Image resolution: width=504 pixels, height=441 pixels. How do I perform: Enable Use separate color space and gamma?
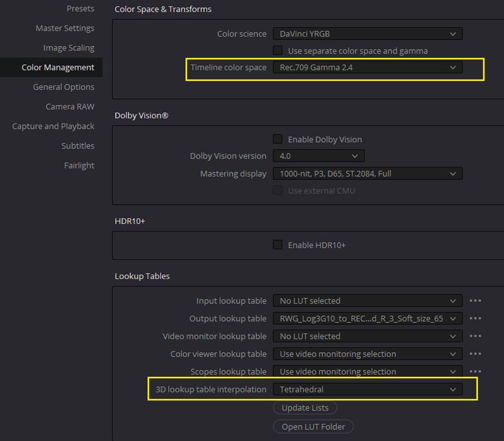(278, 51)
